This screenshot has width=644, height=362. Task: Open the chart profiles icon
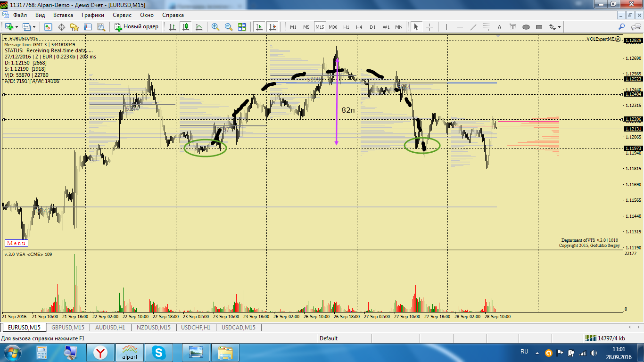point(26,27)
